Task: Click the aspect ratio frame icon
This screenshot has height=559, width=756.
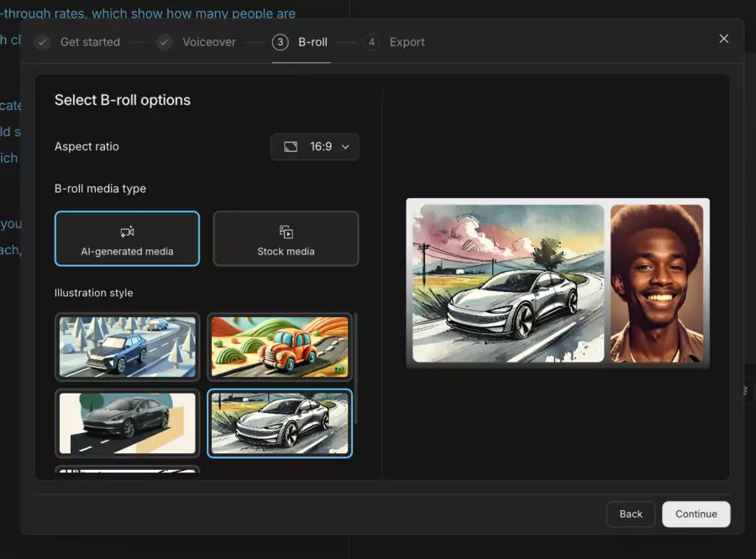Action: coord(290,146)
